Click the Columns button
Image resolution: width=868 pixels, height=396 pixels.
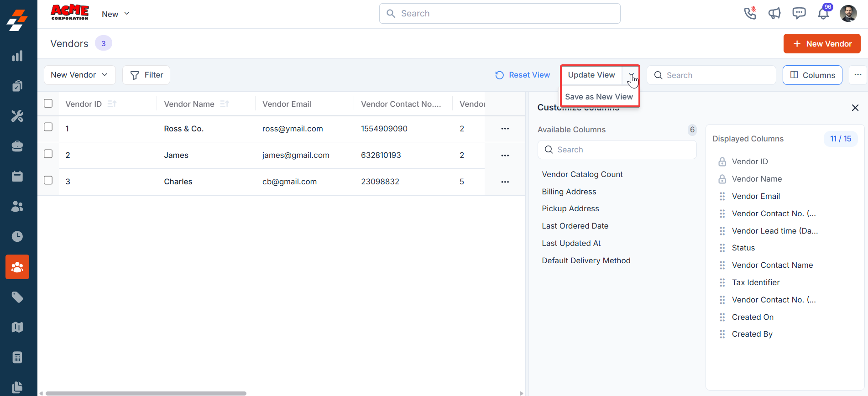812,75
